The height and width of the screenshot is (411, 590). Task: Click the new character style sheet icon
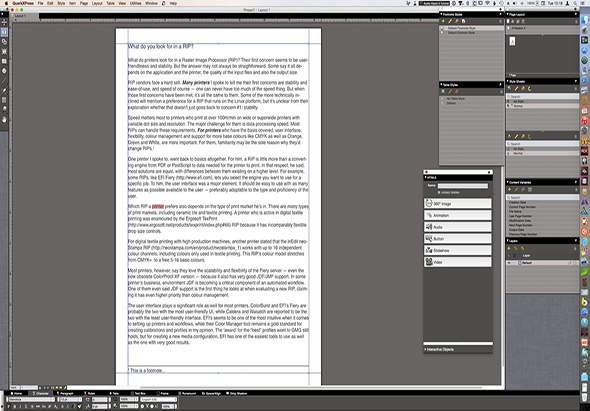tap(509, 136)
